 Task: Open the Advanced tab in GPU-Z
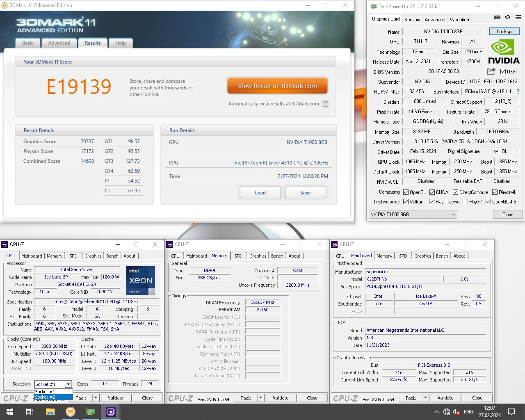click(x=435, y=20)
